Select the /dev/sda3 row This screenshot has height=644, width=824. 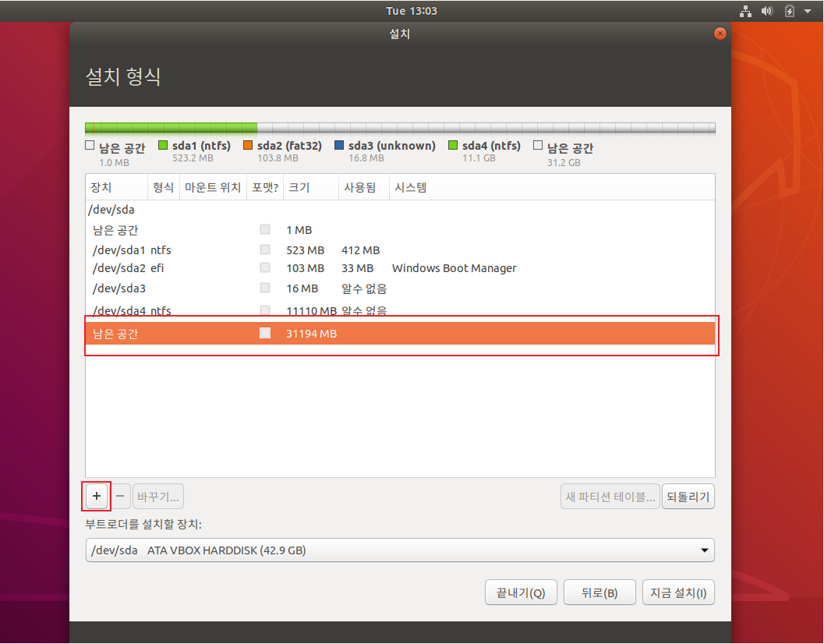pyautogui.click(x=400, y=288)
